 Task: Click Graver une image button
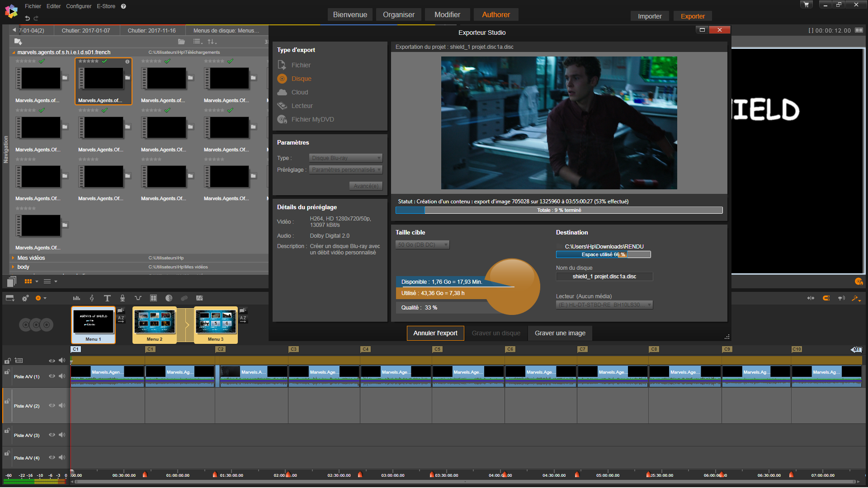[560, 333]
